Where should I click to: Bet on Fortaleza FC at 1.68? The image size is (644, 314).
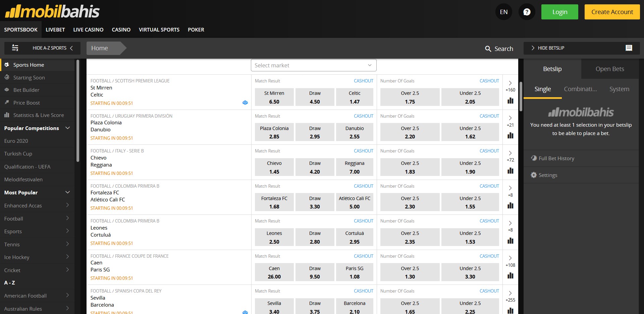(x=274, y=202)
